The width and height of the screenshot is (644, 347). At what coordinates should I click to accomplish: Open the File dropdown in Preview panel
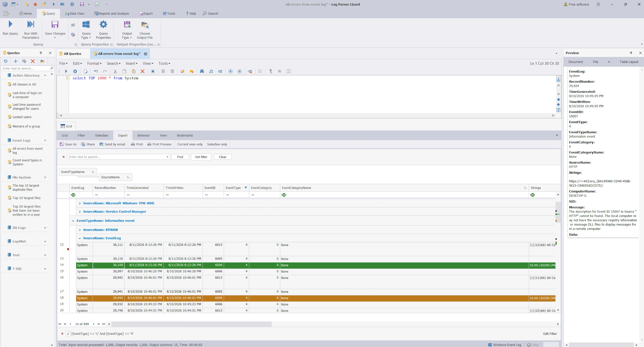coord(609,62)
